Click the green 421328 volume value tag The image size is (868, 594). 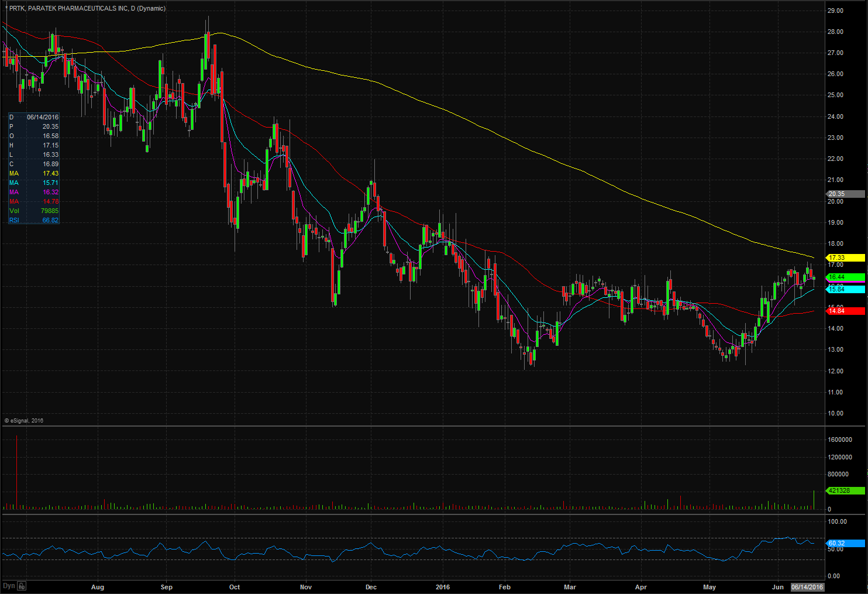coord(846,490)
